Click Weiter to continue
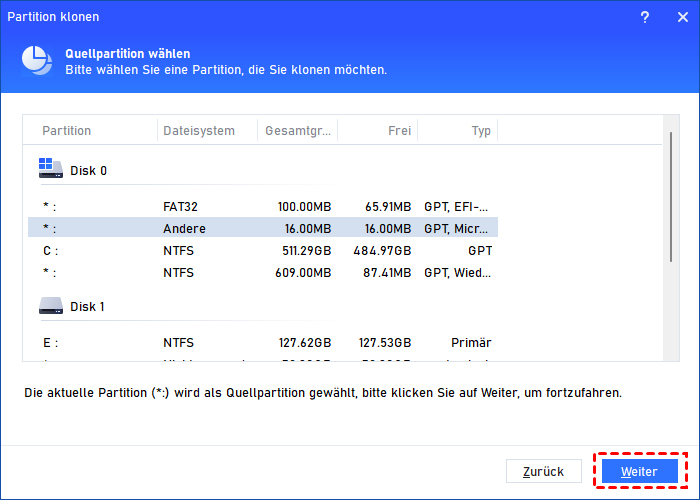700x500 pixels. coord(639,471)
